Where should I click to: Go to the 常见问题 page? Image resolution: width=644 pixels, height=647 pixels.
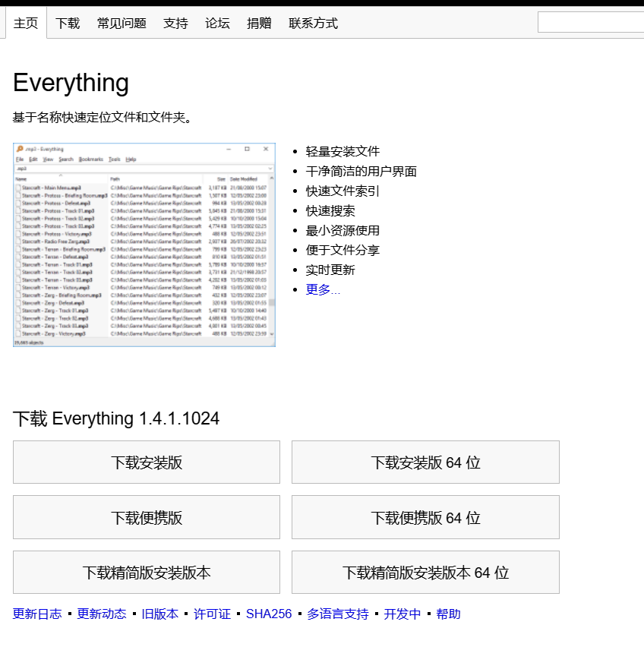(x=122, y=23)
